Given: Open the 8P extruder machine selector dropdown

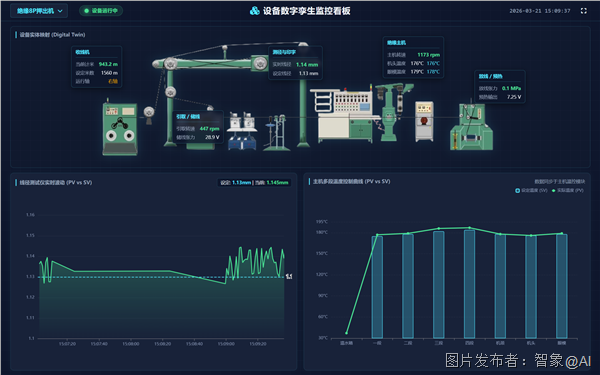Looking at the screenshot, I should tap(39, 11).
